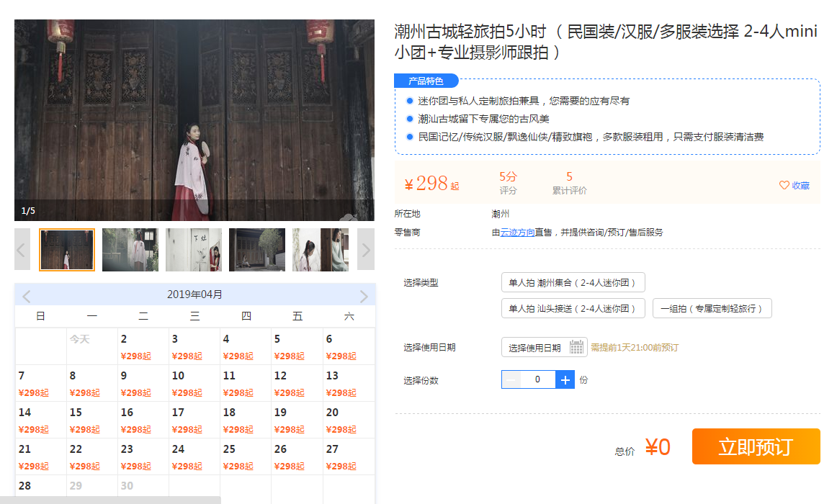This screenshot has width=837, height=504.
Task: Go to previous month in calendar
Action: click(x=27, y=296)
